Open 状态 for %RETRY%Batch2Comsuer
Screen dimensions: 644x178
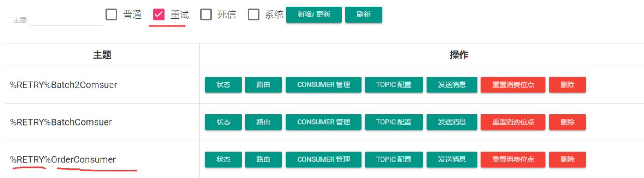(223, 85)
